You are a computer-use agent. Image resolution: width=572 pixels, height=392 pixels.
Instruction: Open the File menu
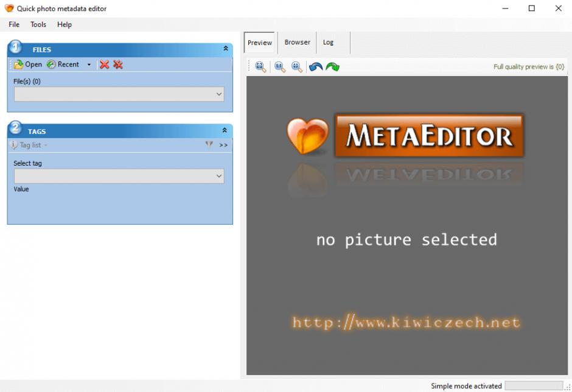[x=14, y=24]
